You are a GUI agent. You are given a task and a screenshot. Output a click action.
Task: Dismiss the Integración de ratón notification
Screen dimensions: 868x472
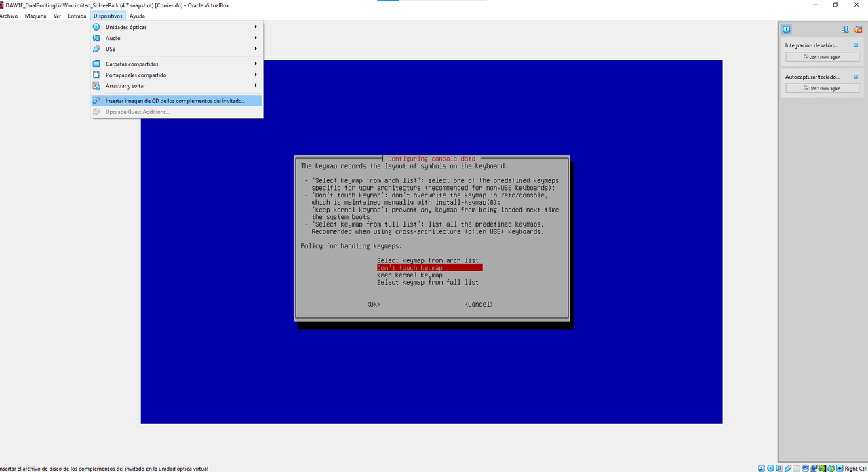pyautogui.click(x=856, y=45)
